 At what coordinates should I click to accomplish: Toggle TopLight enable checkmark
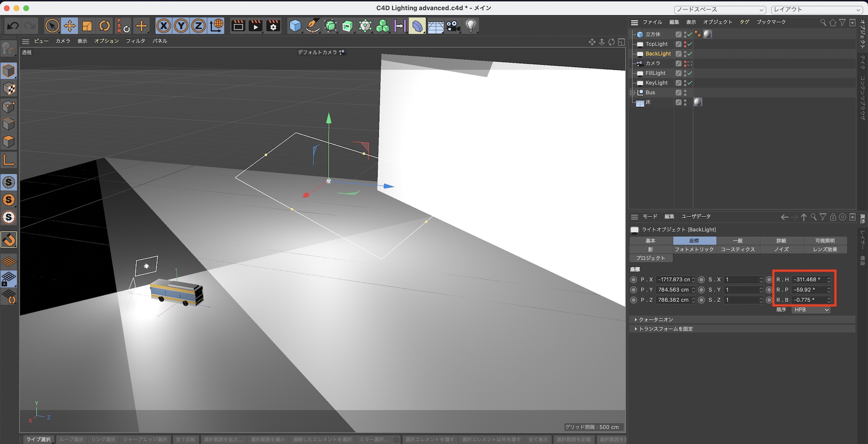pyautogui.click(x=690, y=44)
